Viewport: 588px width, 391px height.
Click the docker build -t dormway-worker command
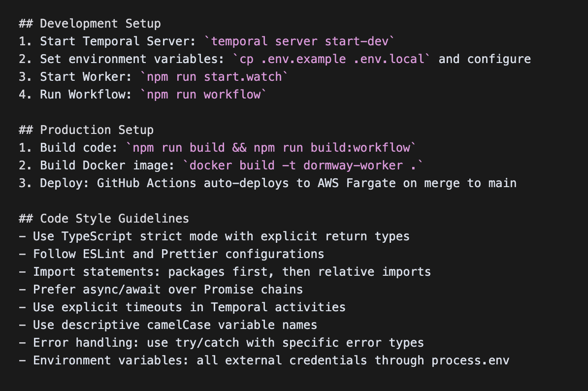pyautogui.click(x=303, y=165)
